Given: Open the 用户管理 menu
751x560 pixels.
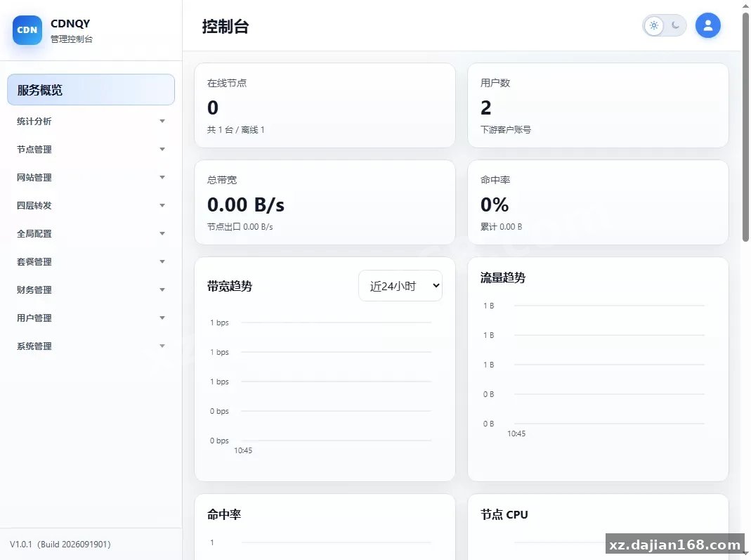Looking at the screenshot, I should tap(91, 318).
